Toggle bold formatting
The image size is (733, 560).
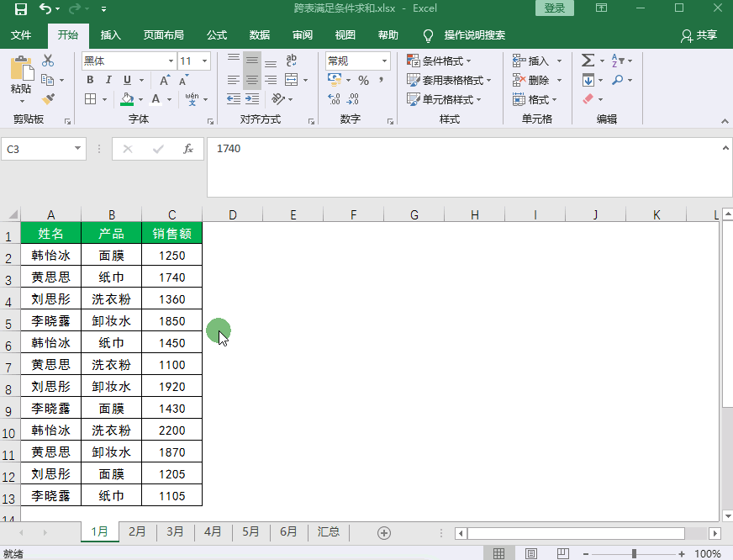90,81
